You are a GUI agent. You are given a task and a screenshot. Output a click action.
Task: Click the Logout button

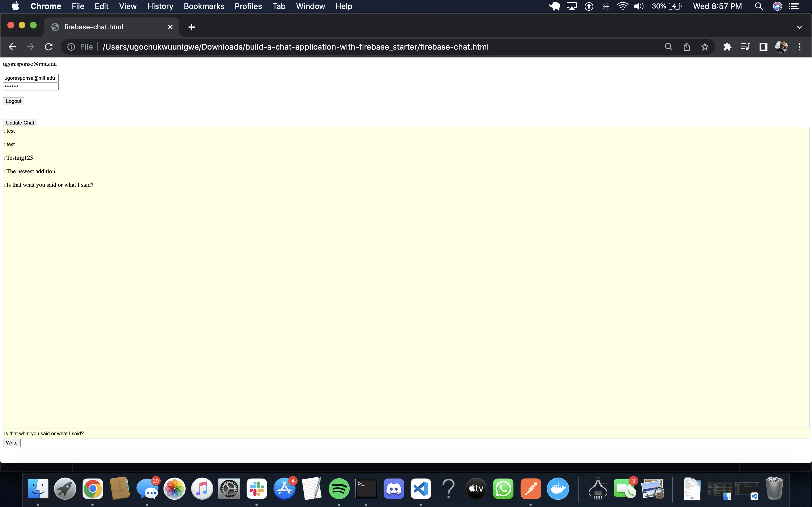pos(14,101)
